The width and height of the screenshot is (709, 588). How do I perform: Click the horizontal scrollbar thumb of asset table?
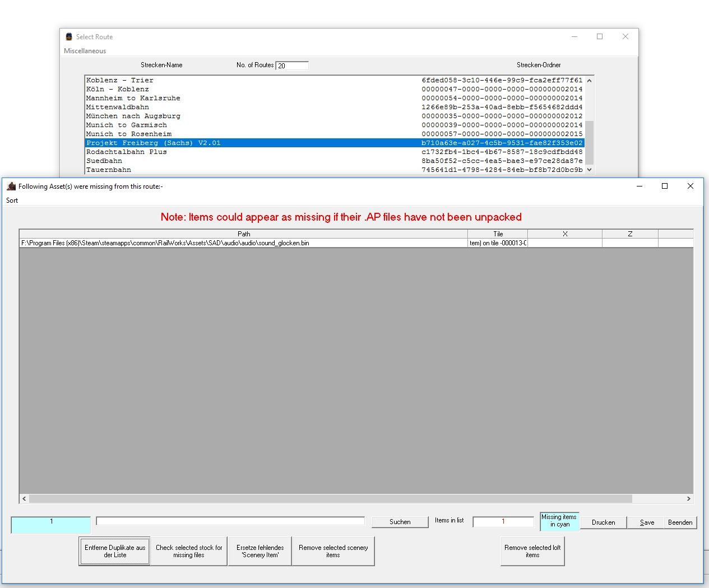coord(331,498)
